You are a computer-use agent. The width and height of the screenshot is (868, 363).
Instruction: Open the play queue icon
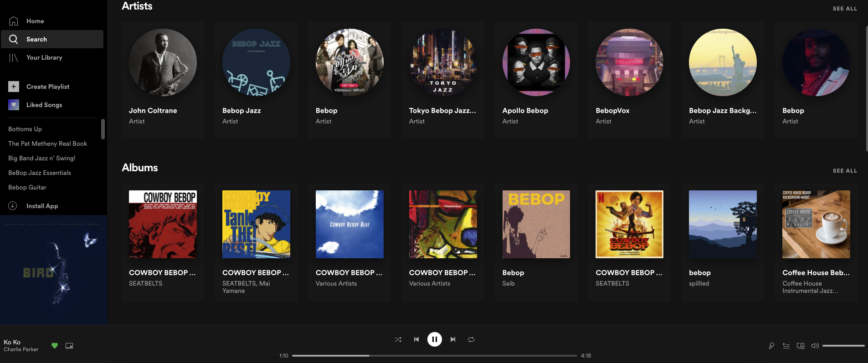tap(786, 346)
